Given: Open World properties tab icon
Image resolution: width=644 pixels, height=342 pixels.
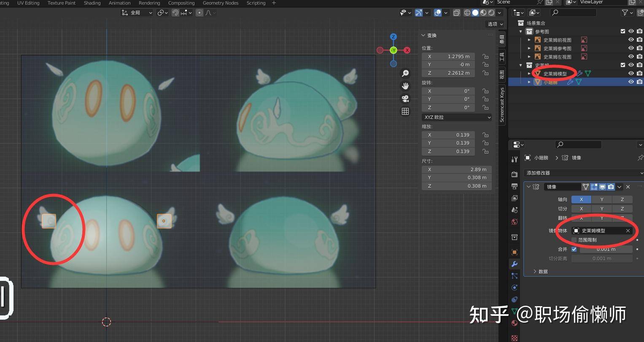Looking at the screenshot, I should pyautogui.click(x=514, y=222).
